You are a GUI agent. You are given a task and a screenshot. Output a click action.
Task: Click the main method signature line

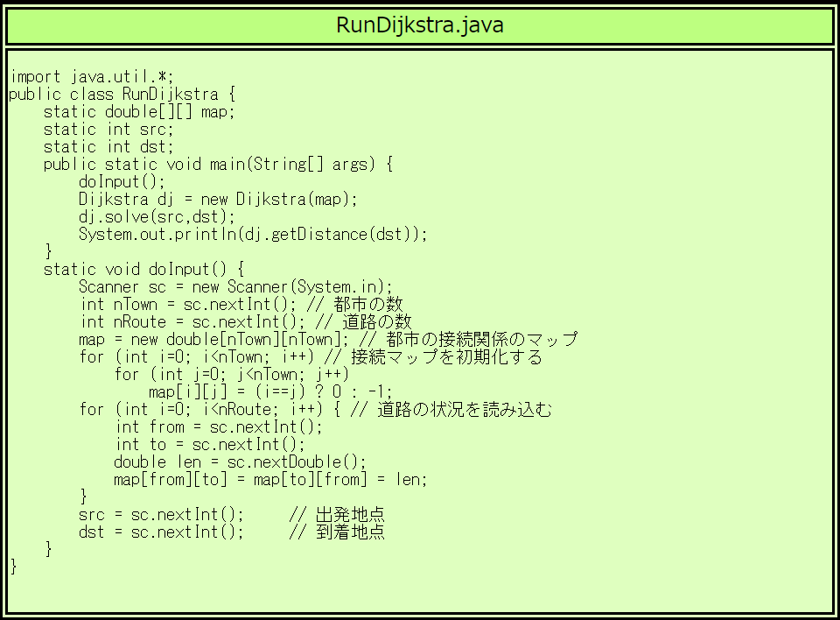click(x=219, y=164)
